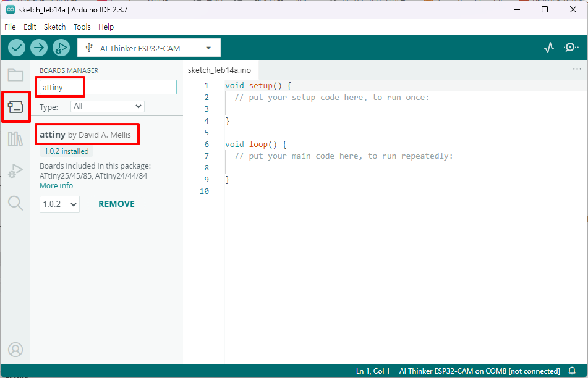Start debugging with the toolbar Debug button

coord(61,48)
